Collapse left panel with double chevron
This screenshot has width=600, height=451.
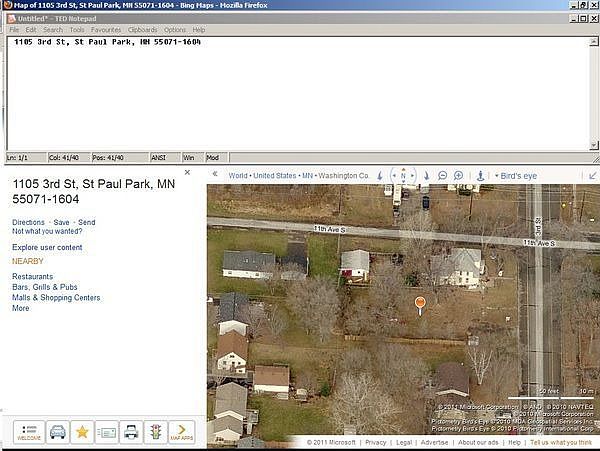click(x=215, y=174)
